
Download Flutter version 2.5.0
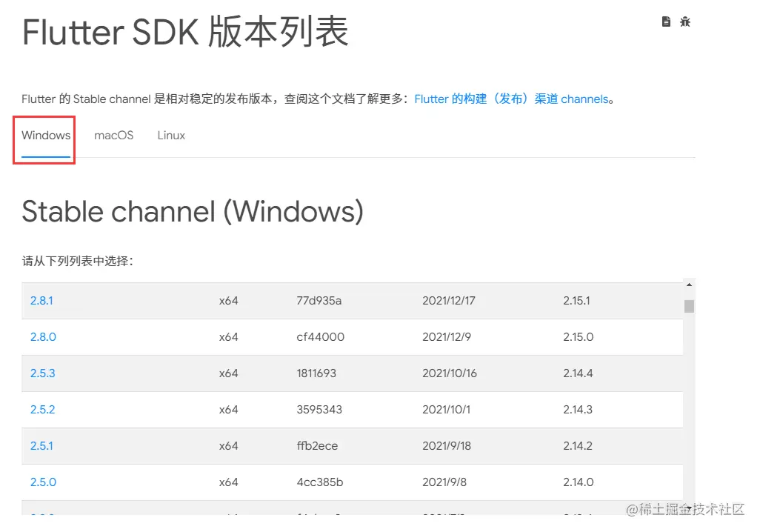(43, 482)
